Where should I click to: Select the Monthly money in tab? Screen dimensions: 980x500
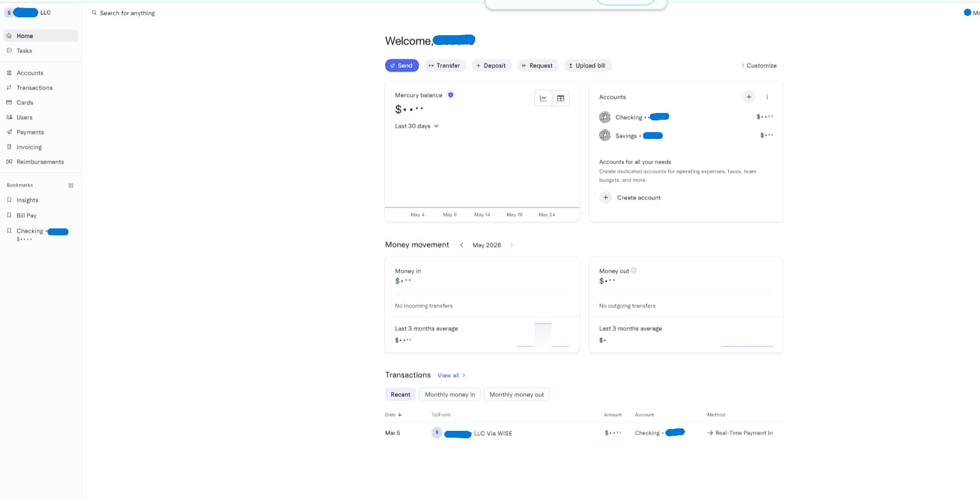(x=450, y=394)
